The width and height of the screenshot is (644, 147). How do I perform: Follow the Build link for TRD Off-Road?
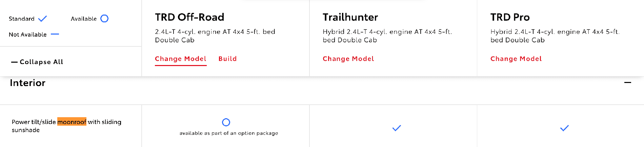click(x=227, y=59)
